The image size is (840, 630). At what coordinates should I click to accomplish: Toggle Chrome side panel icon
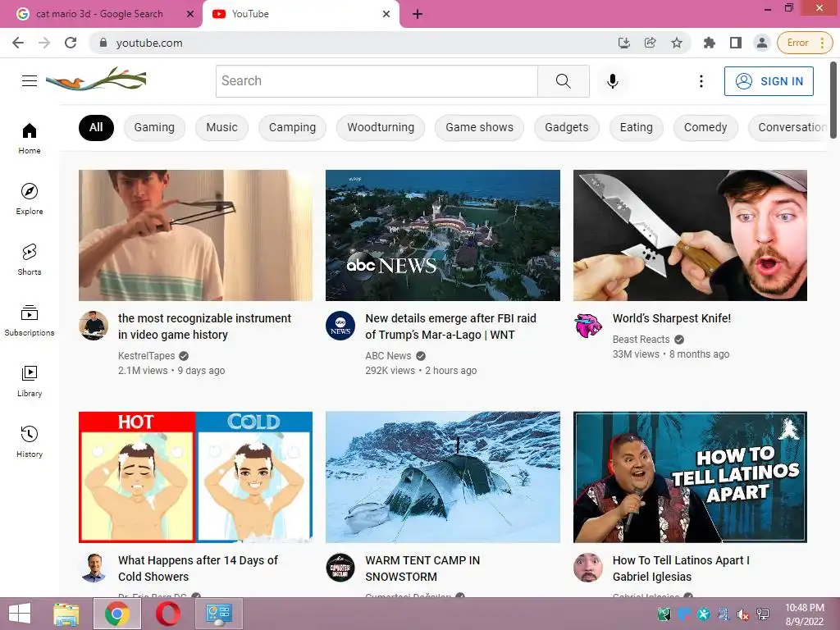[x=736, y=43]
